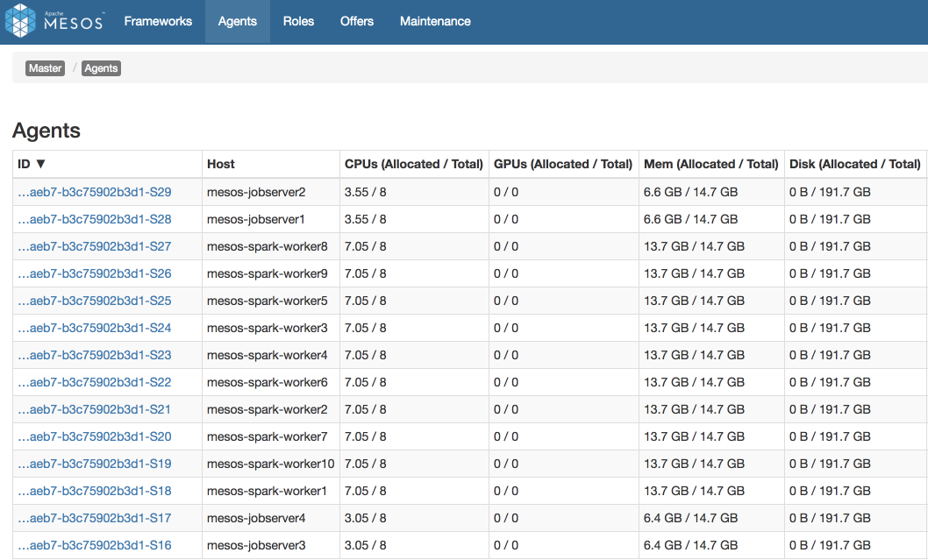Open agent ID ending in S20

(95, 437)
